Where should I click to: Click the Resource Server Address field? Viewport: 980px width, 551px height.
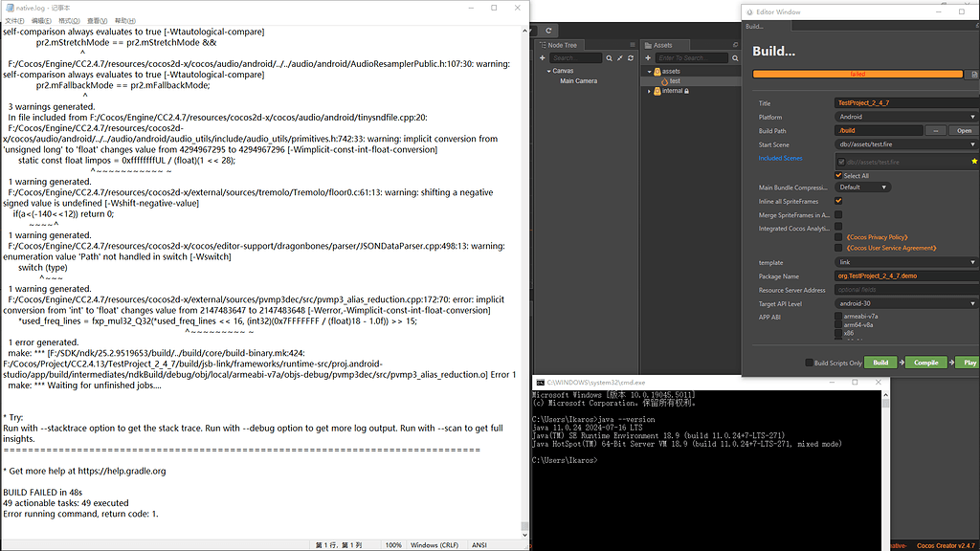[906, 290]
